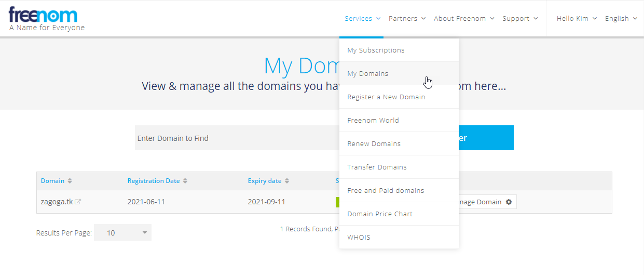The image size is (644, 275).
Task: Click gear icon on Manage Domain button
Action: pos(509,202)
